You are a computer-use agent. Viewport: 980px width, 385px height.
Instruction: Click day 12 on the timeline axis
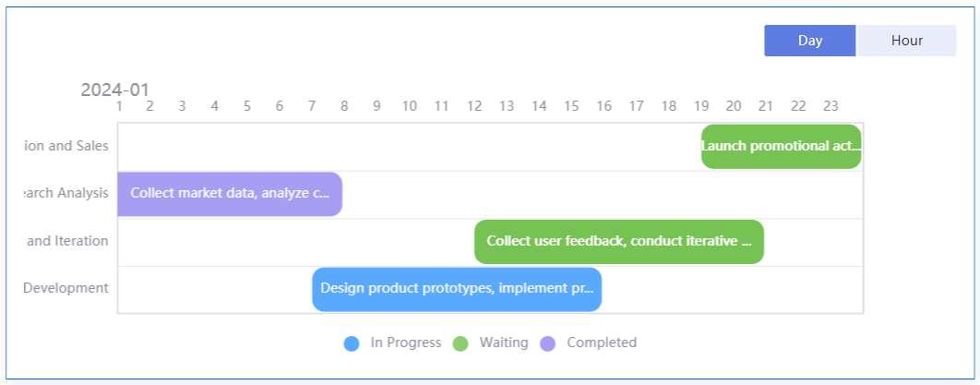pos(474,106)
